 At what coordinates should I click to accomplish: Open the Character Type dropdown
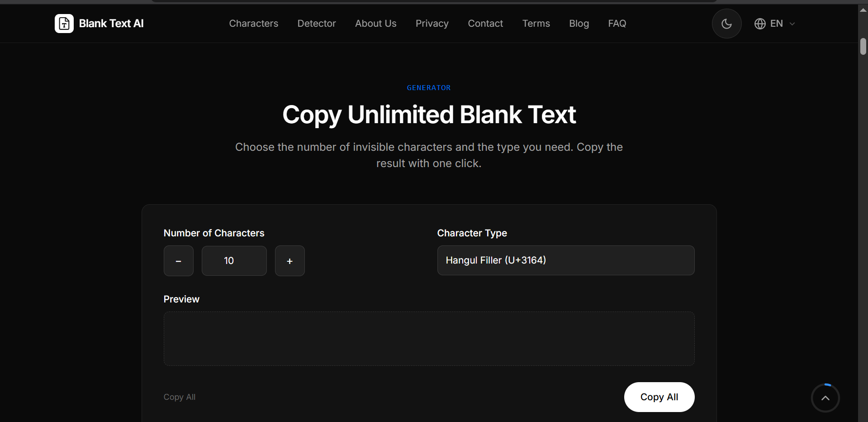(566, 260)
